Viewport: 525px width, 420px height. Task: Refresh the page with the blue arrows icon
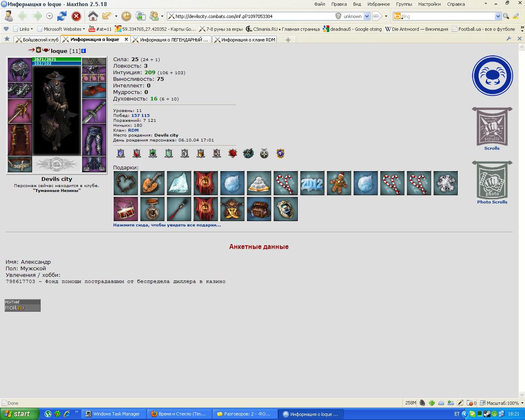pyautogui.click(x=62, y=16)
